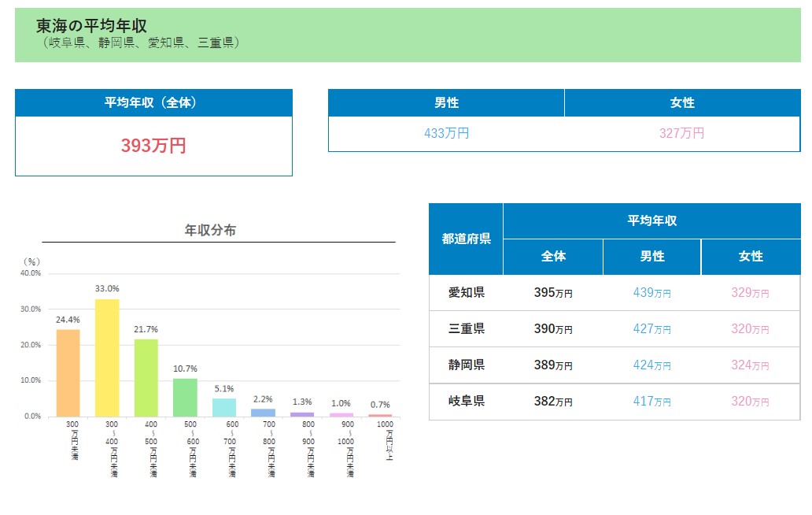Select the 岐阜県 row label
The image size is (812, 515).
pos(466,401)
